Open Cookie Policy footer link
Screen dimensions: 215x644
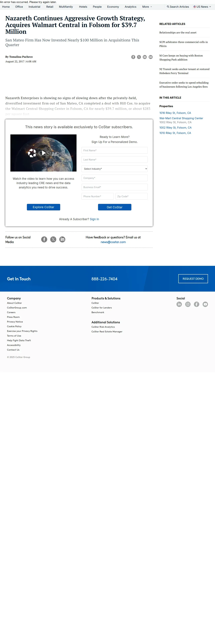tap(14, 327)
